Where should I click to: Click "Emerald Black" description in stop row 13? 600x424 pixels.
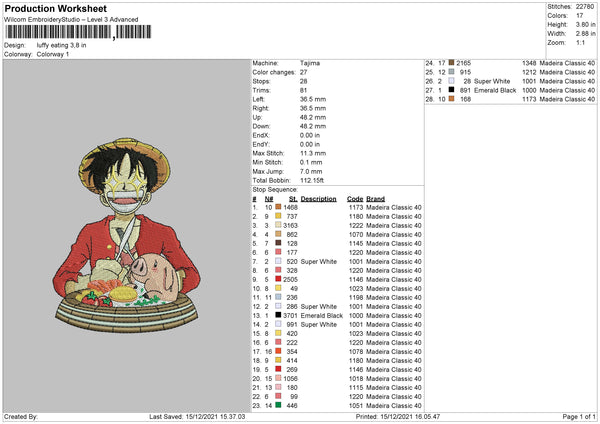pyautogui.click(x=322, y=315)
